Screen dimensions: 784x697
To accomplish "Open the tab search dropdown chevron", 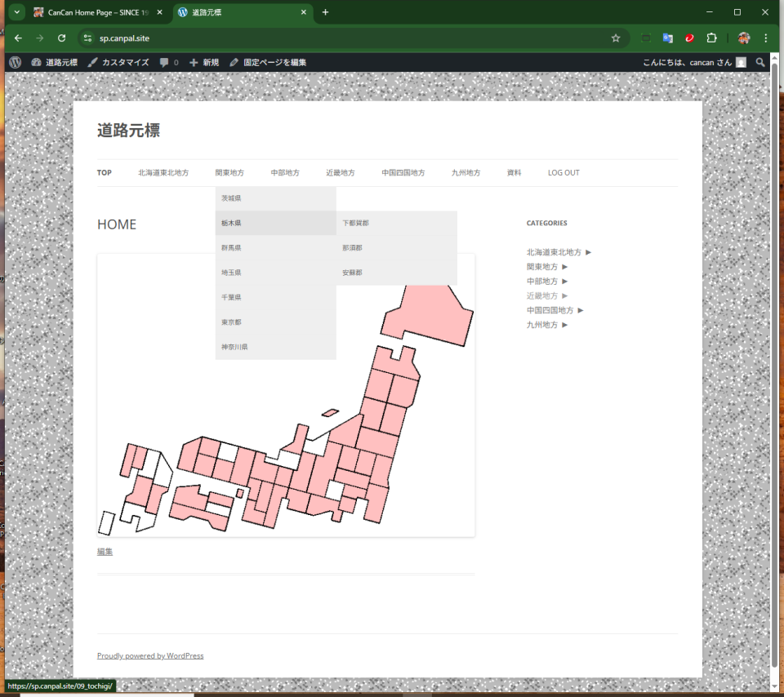I will 16,12.
